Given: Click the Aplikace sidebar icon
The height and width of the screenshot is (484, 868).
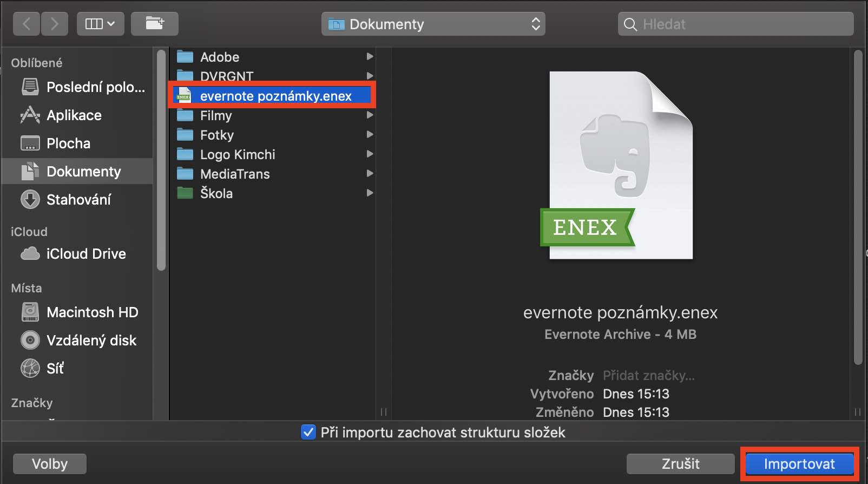Looking at the screenshot, I should [30, 115].
